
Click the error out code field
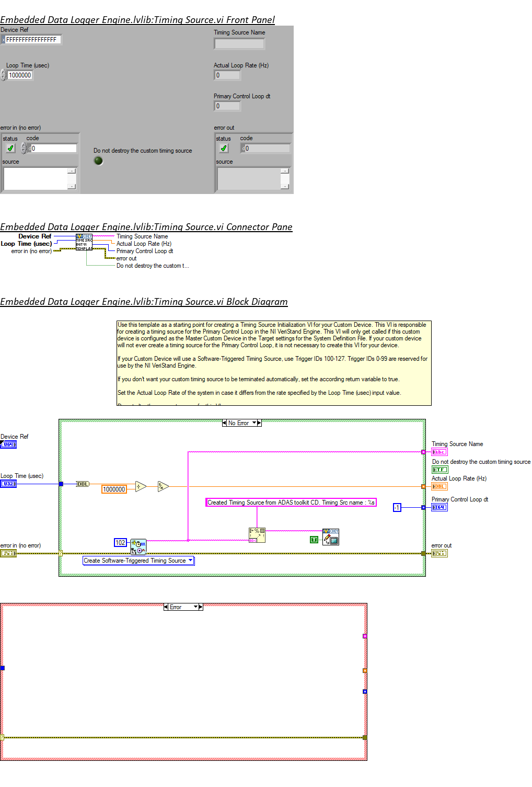(x=267, y=149)
